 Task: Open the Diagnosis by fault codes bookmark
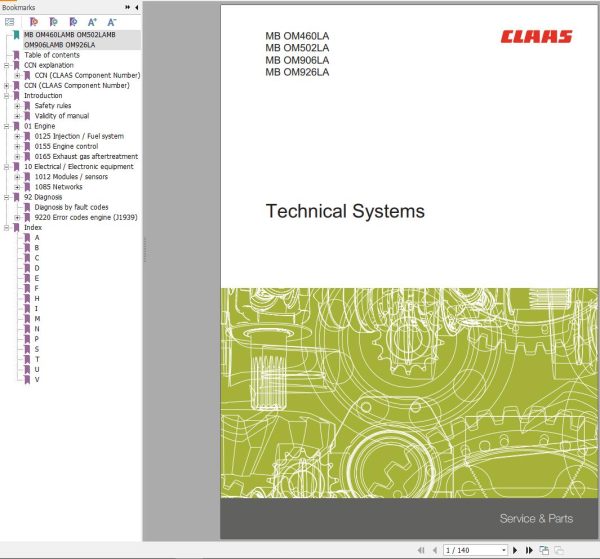click(71, 207)
